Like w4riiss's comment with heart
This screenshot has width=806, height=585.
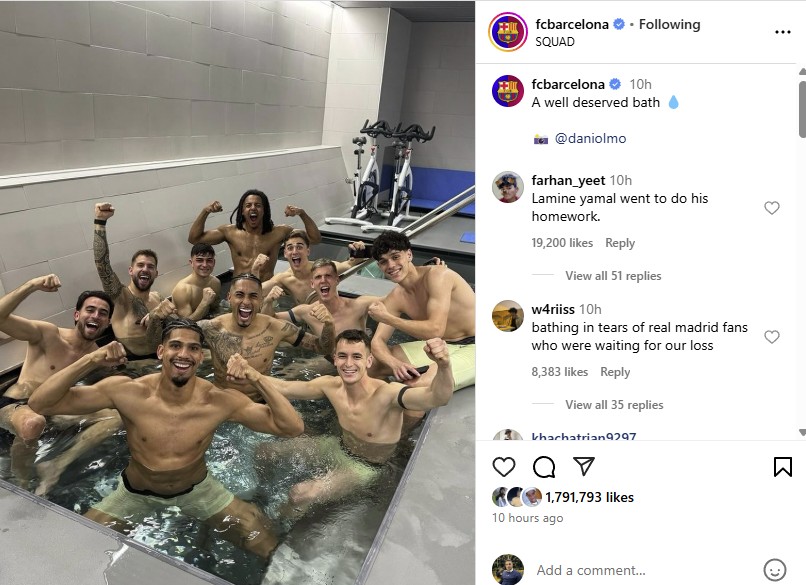coord(772,337)
